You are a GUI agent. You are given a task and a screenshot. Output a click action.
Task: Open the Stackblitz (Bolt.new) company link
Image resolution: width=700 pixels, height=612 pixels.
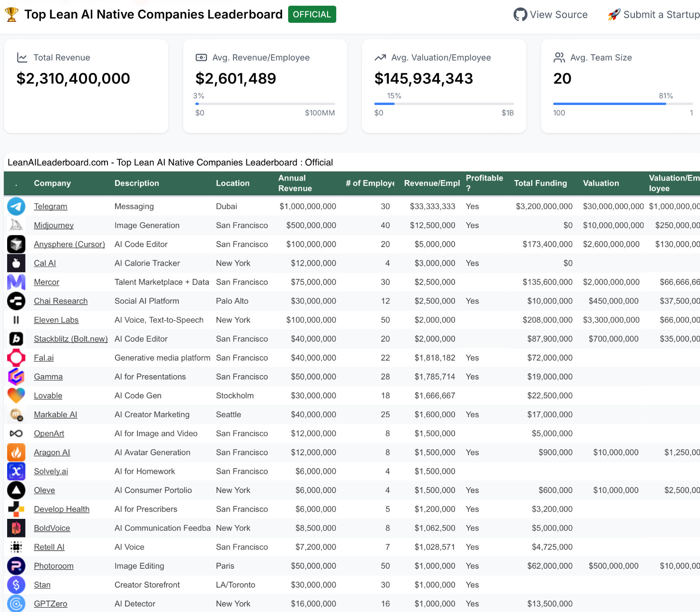pos(71,339)
